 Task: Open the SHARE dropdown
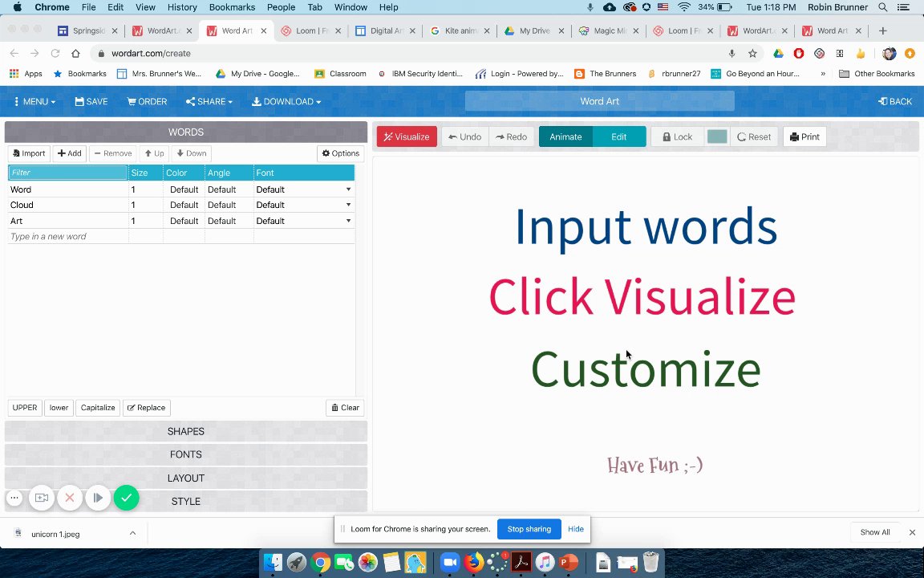click(209, 101)
